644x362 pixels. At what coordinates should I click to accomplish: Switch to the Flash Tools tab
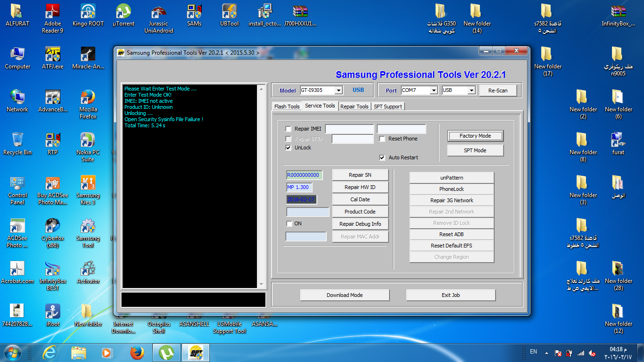coord(287,106)
